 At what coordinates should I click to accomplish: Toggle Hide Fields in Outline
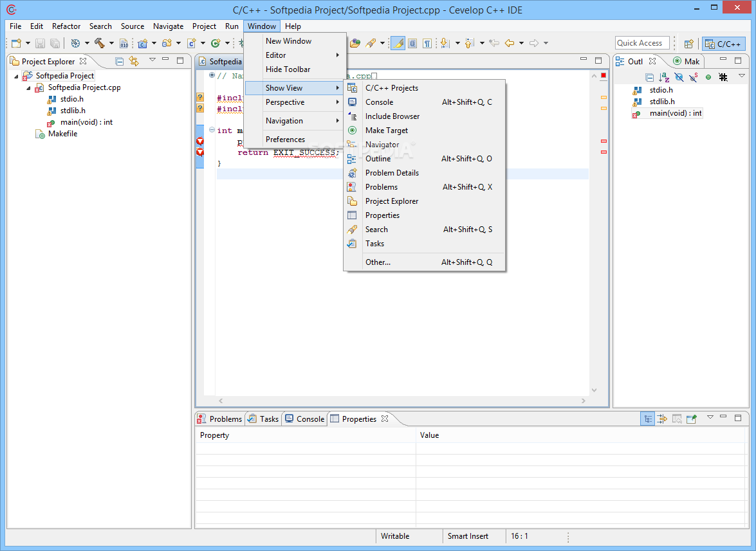tap(679, 77)
